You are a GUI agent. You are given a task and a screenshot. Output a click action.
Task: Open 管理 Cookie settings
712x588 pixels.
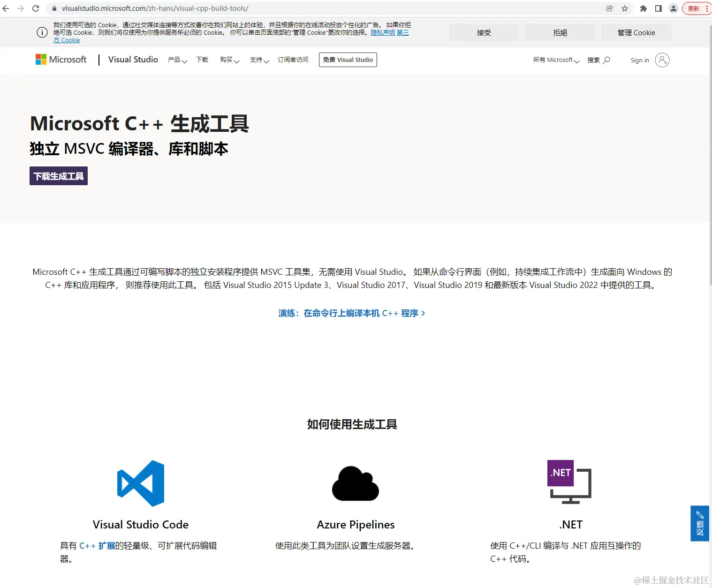(636, 32)
